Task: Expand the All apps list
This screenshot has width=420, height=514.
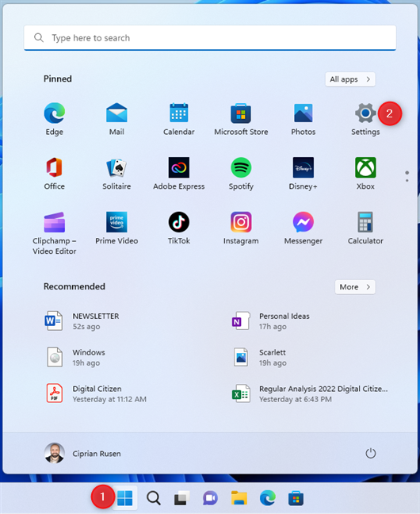Action: coord(350,79)
